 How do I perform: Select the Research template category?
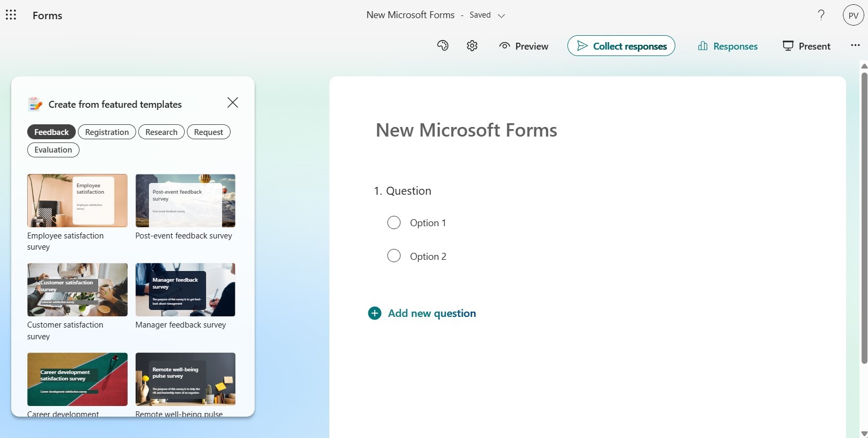161,132
